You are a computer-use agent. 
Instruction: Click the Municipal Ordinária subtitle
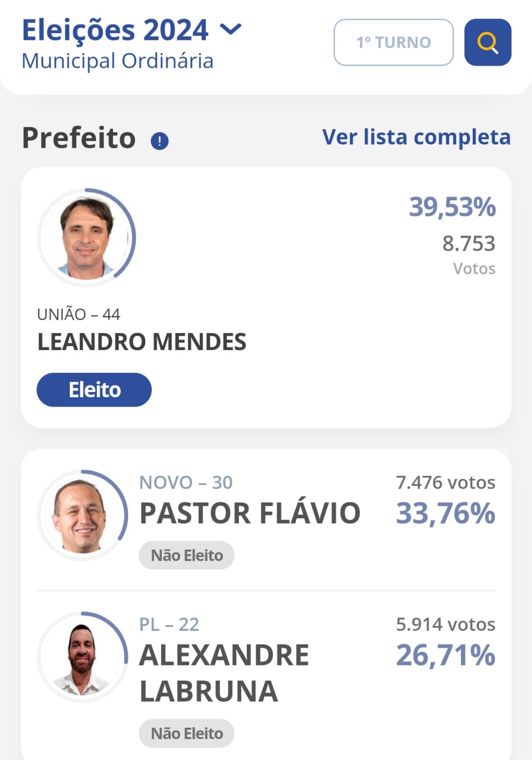click(x=118, y=61)
